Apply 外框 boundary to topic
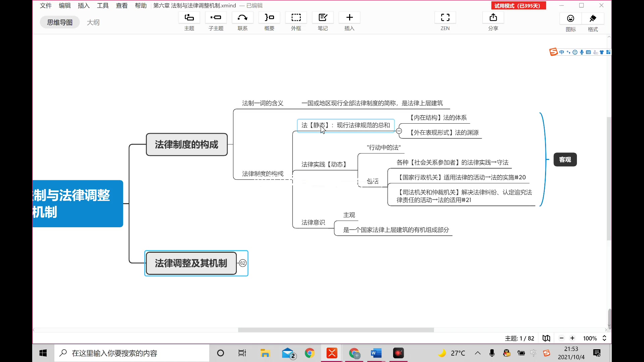The height and width of the screenshot is (362, 644). pyautogui.click(x=296, y=21)
